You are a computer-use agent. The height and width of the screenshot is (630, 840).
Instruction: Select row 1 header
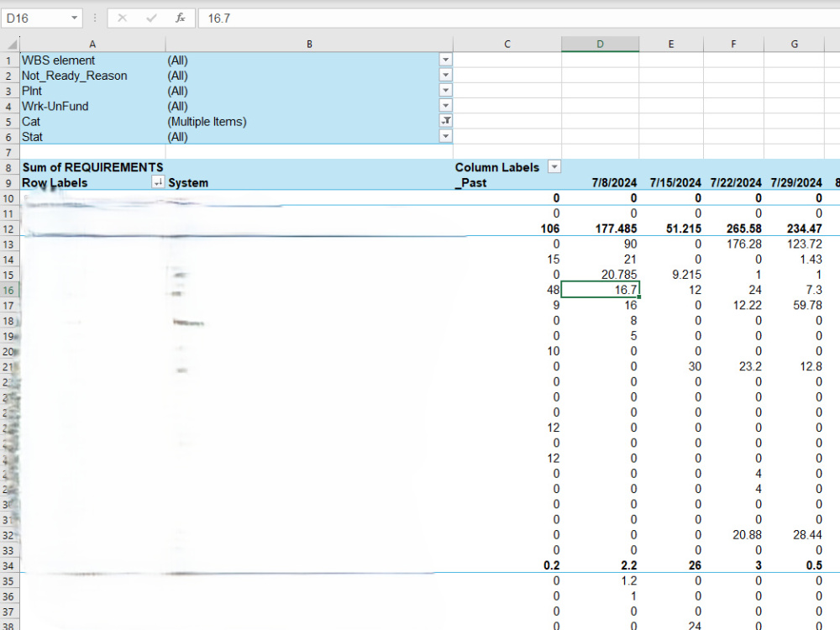(9, 60)
